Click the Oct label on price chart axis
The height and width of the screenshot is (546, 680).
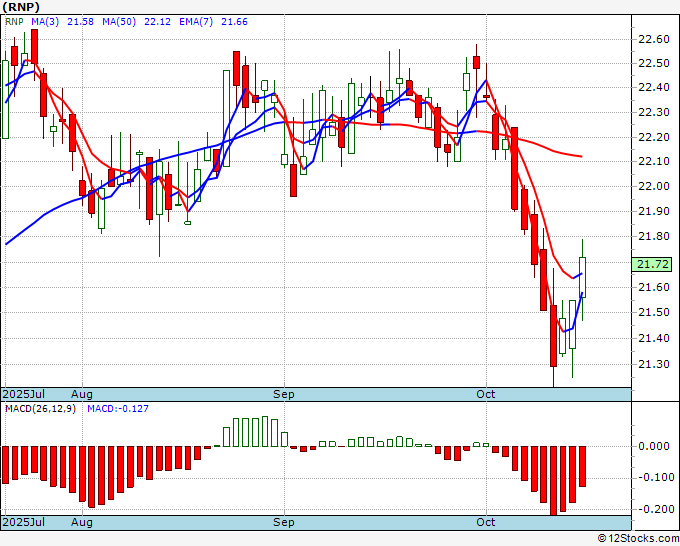[486, 394]
